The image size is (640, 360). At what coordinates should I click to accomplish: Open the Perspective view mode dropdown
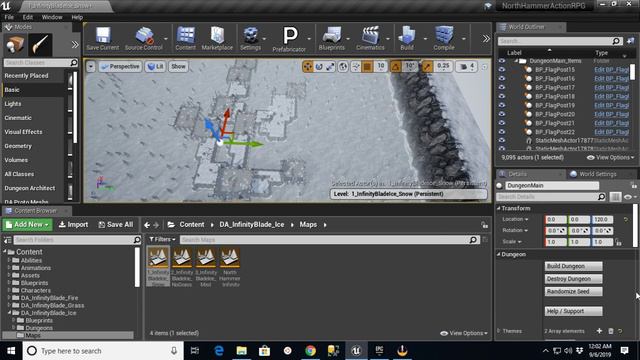120,67
